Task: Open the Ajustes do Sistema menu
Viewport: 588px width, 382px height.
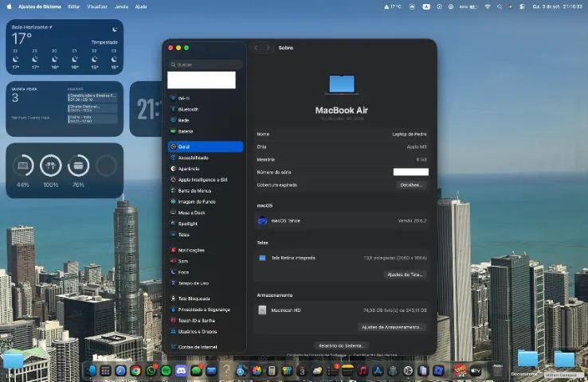Action: pyautogui.click(x=40, y=6)
